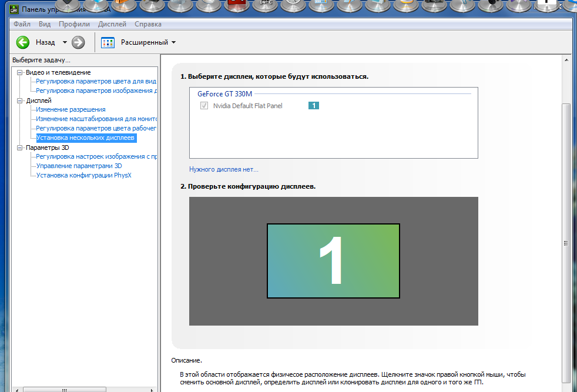
Task: Click the view mode grid icon
Action: [108, 42]
